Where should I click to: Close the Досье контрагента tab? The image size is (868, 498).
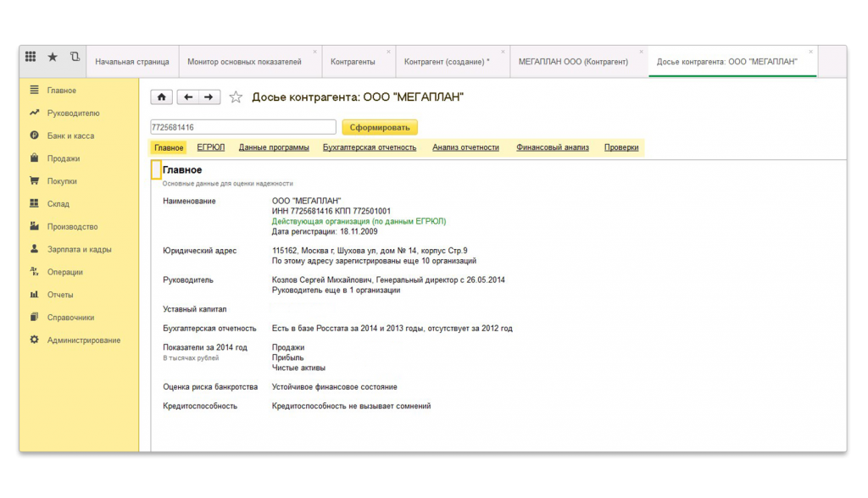[x=810, y=52]
